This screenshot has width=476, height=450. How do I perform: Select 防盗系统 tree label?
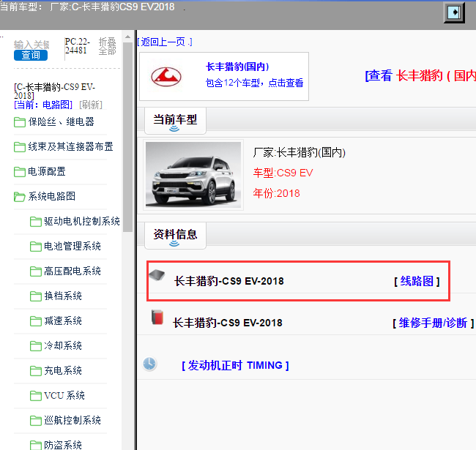tap(63, 445)
